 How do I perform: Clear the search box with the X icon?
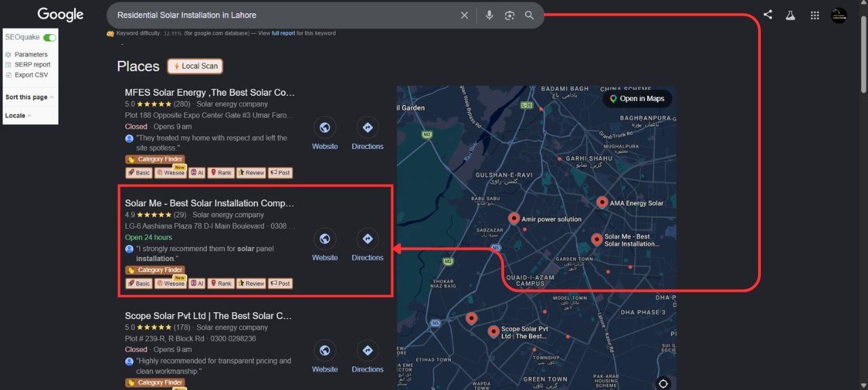pyautogui.click(x=465, y=15)
